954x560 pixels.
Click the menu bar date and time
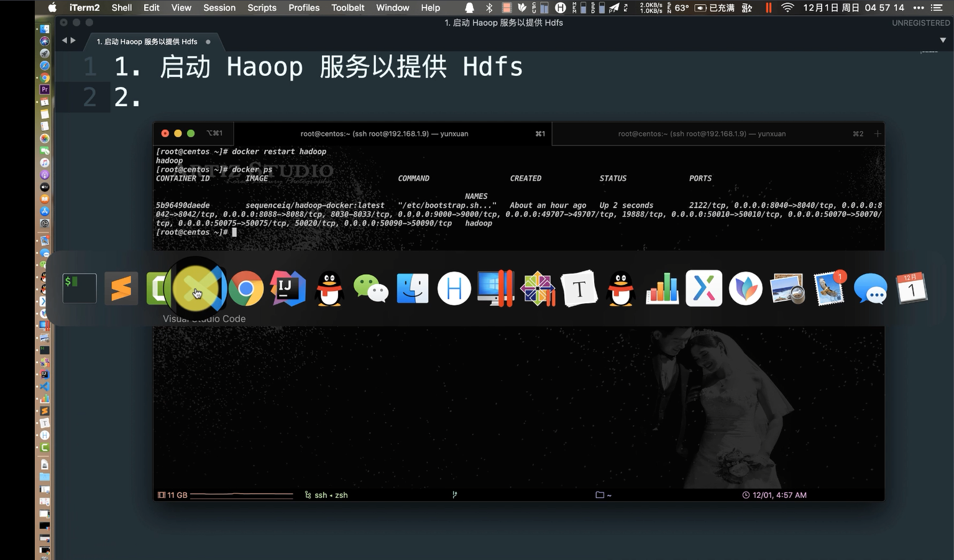point(853,7)
